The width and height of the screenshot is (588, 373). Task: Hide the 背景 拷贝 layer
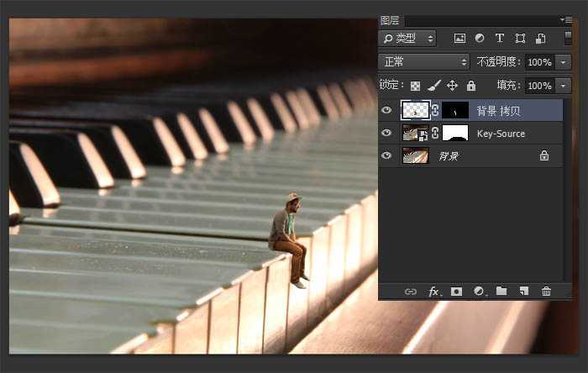coord(386,110)
